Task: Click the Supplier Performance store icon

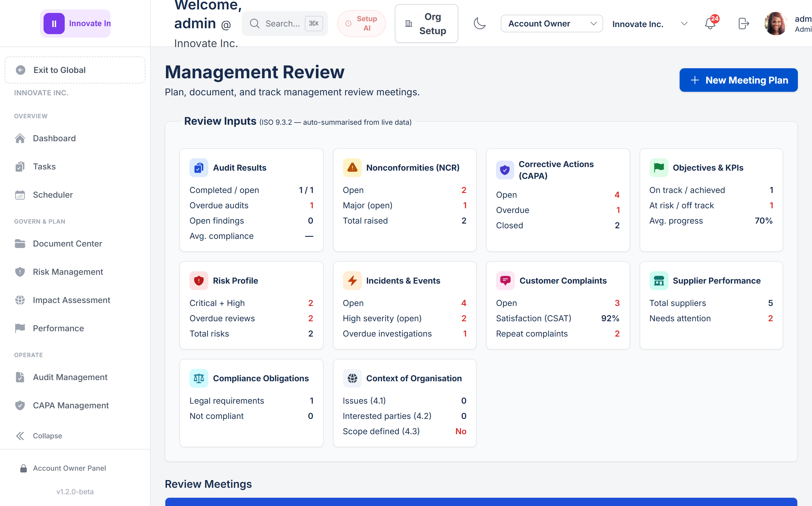Action: point(659,280)
